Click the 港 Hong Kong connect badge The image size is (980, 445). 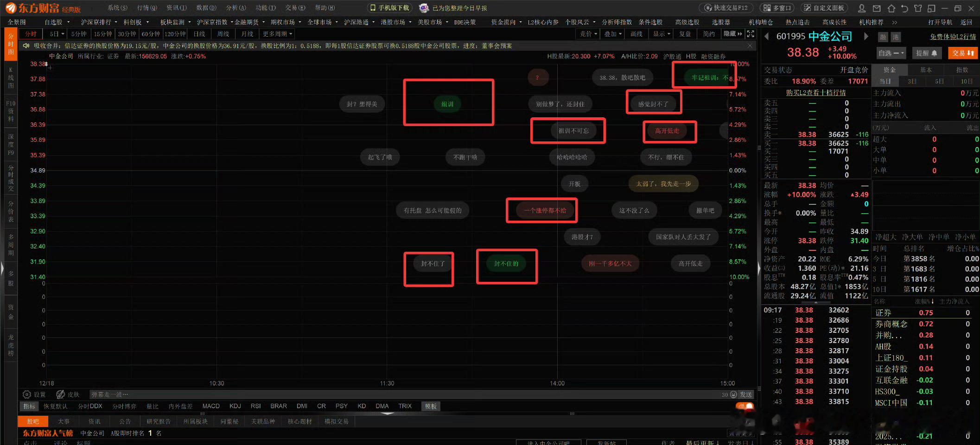895,38
